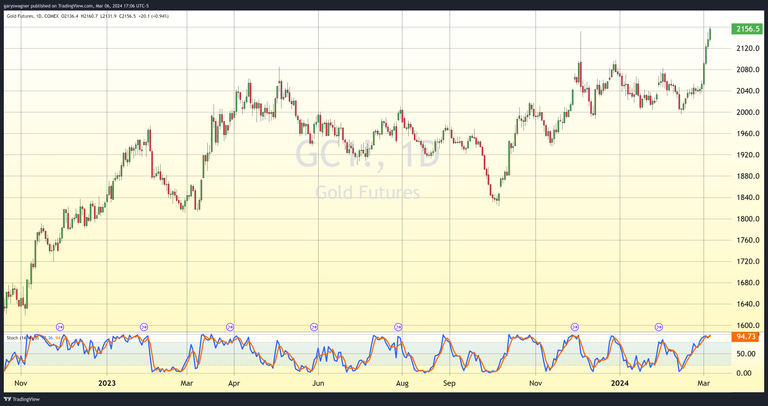The image size is (768, 406).
Task: Click the 2024 label on time axis
Action: click(x=619, y=382)
